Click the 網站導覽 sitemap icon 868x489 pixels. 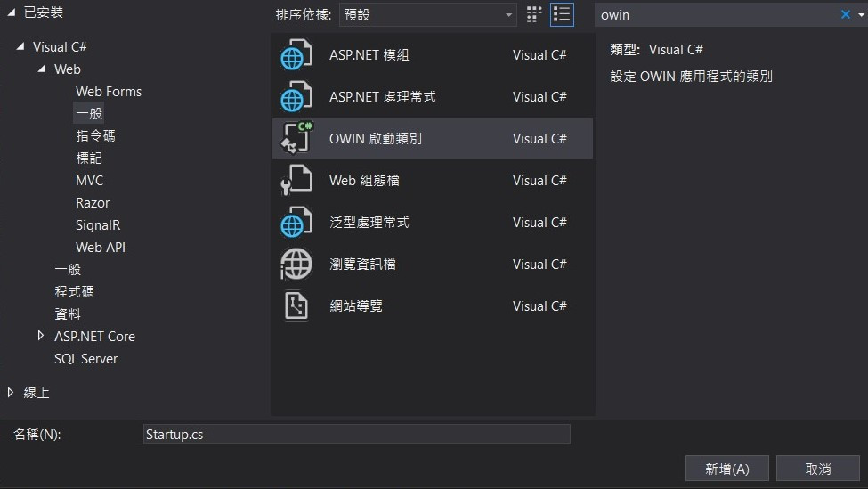[296, 306]
